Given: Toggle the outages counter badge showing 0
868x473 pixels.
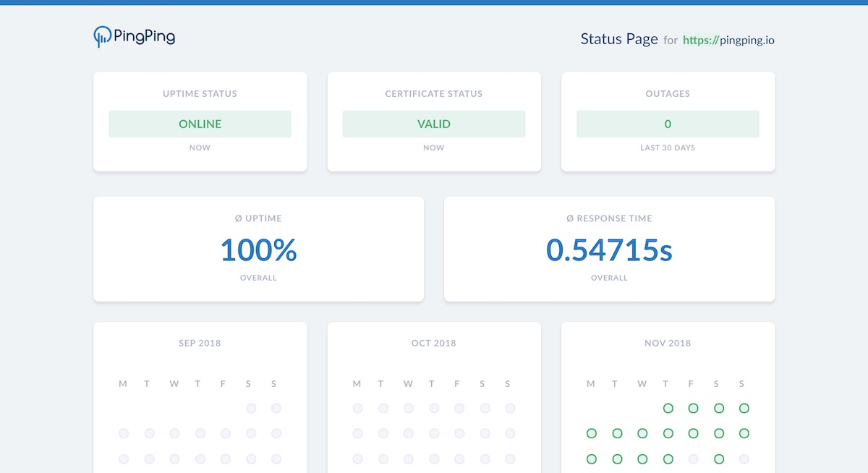Looking at the screenshot, I should pos(668,124).
